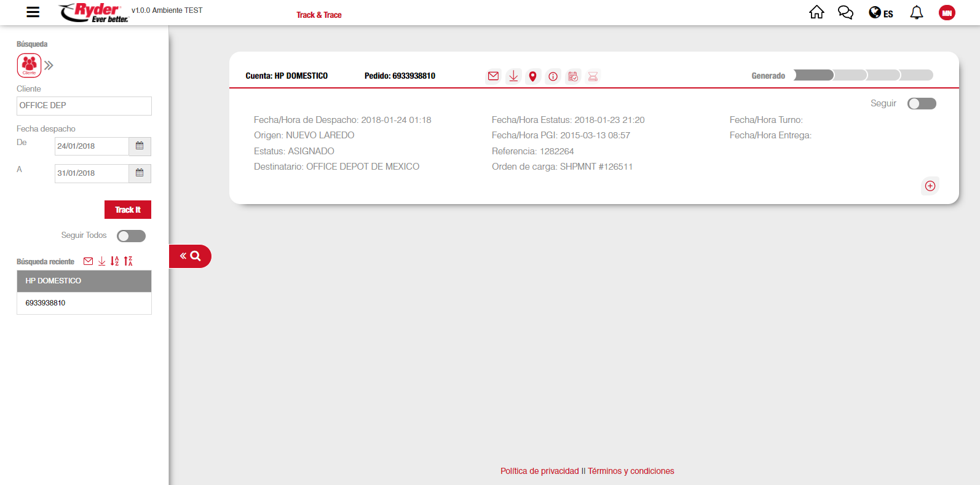Screen dimensions: 980x485
Task: Expand search type options next to Cliente
Action: coord(49,65)
